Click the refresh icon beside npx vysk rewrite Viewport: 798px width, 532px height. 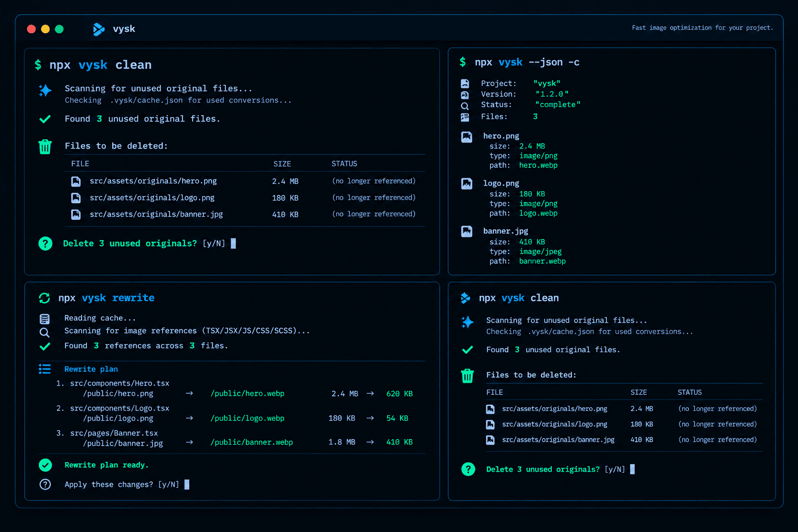pos(45,298)
